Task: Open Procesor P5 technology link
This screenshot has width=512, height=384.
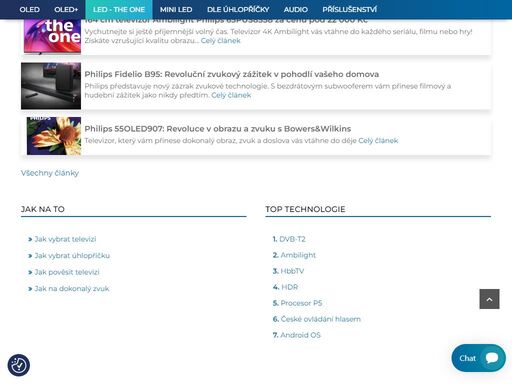Action: tap(301, 303)
